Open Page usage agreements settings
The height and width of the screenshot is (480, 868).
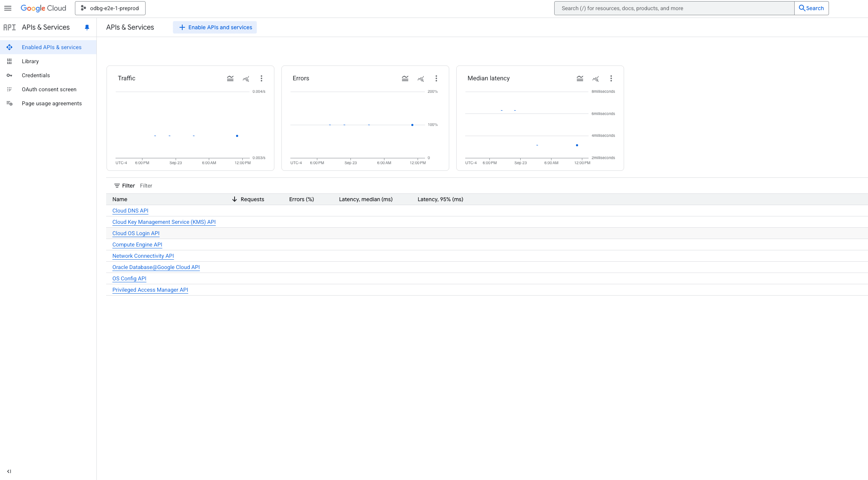point(52,103)
